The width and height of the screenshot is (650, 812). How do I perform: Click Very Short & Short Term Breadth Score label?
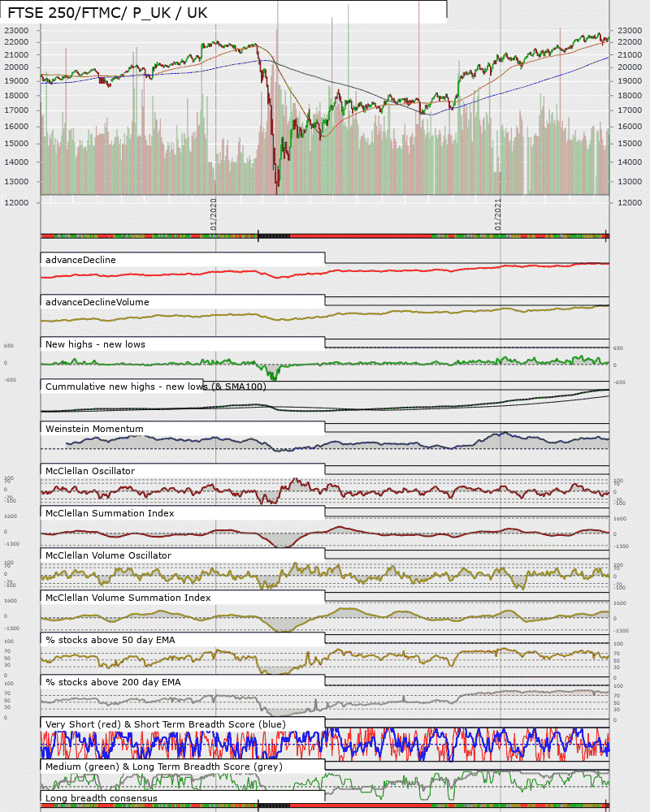point(166,724)
